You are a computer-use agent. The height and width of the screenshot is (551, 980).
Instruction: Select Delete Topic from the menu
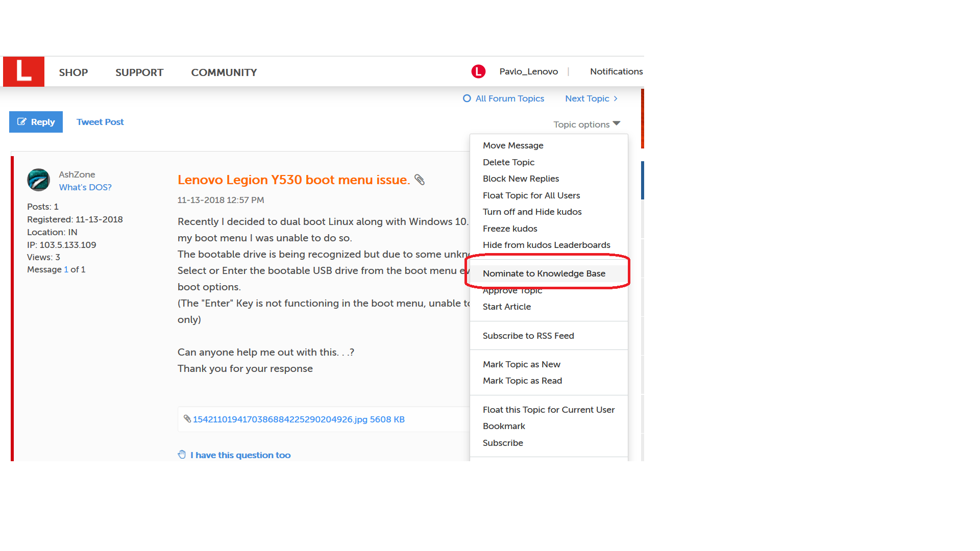click(508, 162)
